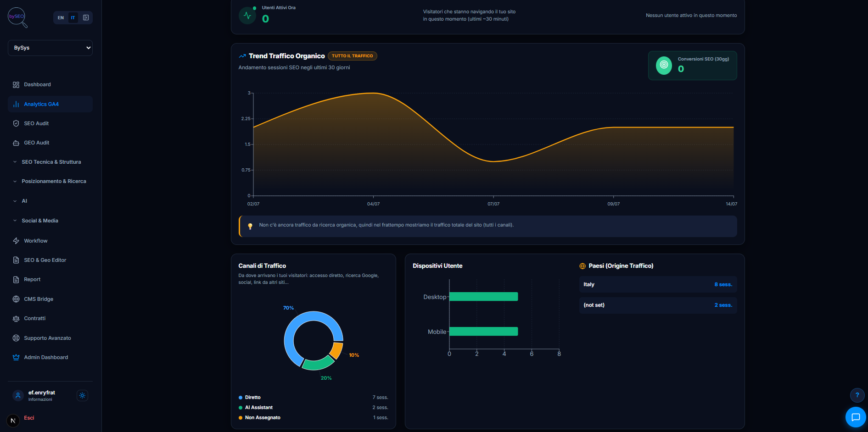Open SEO & Geo Editor
Screen dimensions: 868x432
[50, 260]
